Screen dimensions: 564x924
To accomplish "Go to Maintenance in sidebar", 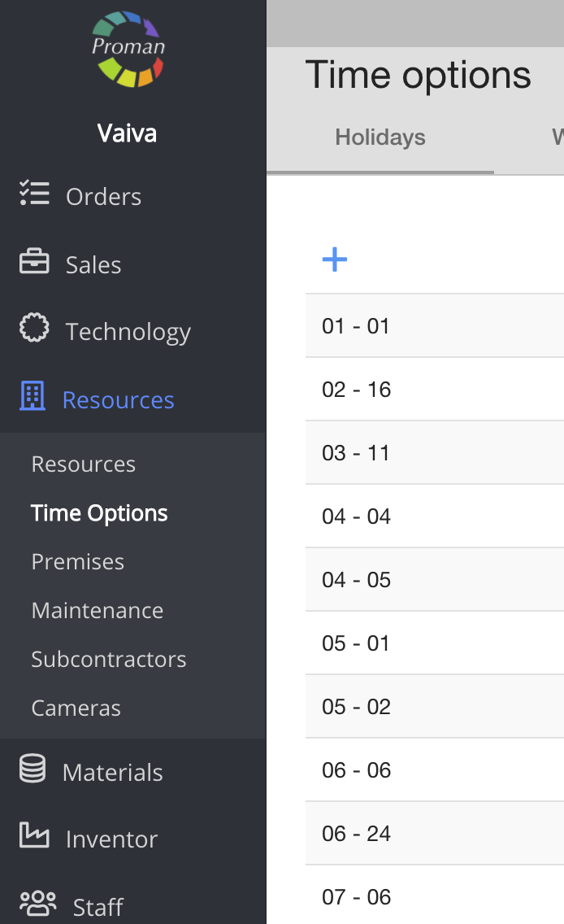I will coord(98,611).
